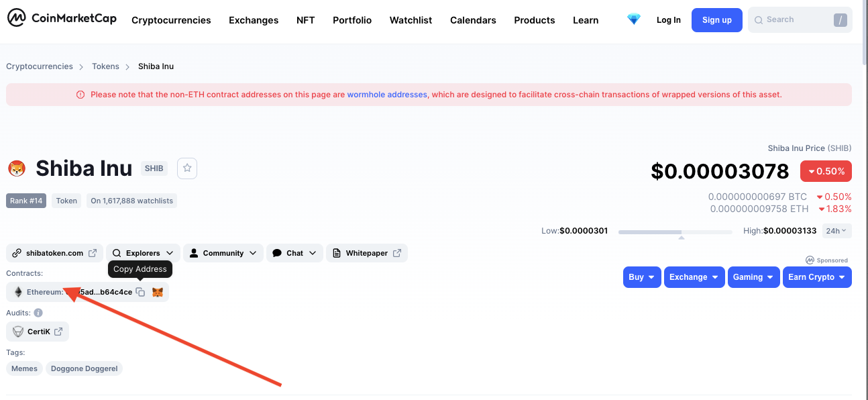
Task: Click the 0.000000000697 BTC value
Action: click(x=758, y=197)
